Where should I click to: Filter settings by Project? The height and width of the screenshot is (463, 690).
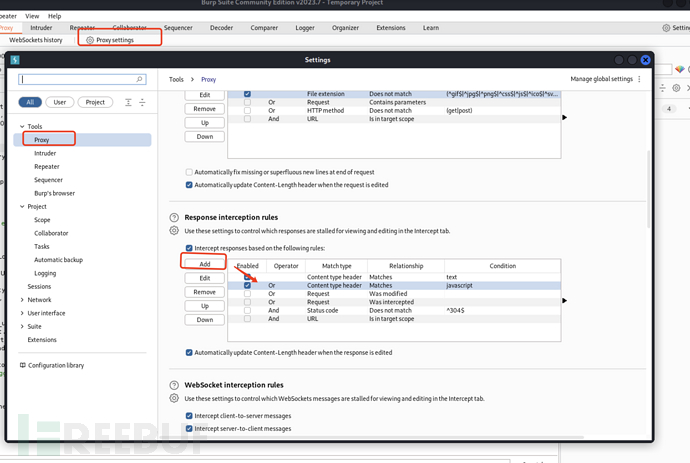(x=95, y=102)
